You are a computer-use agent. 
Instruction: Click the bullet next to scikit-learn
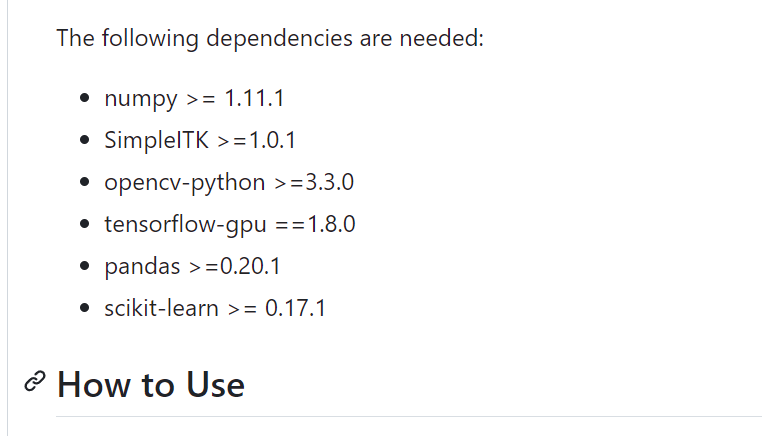point(85,308)
